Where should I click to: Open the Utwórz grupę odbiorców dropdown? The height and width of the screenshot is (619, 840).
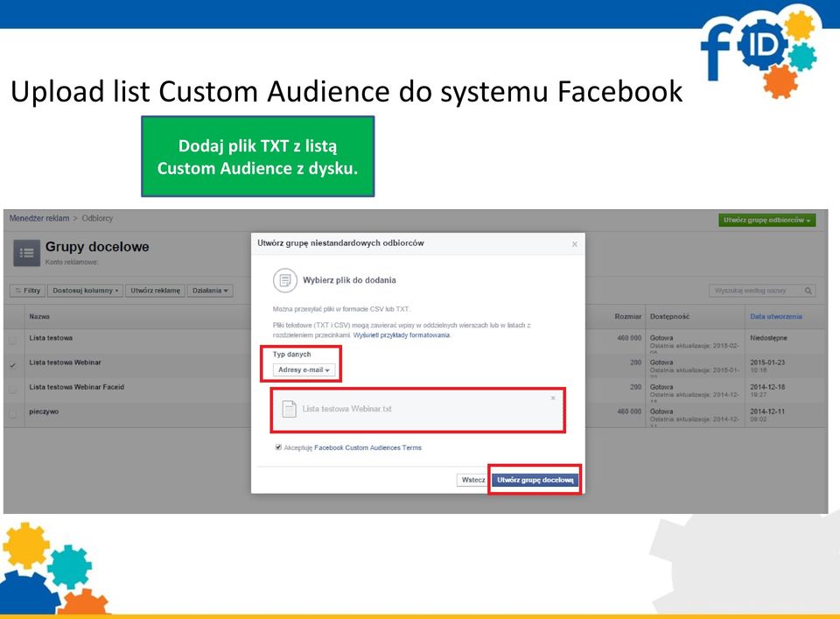click(x=766, y=220)
